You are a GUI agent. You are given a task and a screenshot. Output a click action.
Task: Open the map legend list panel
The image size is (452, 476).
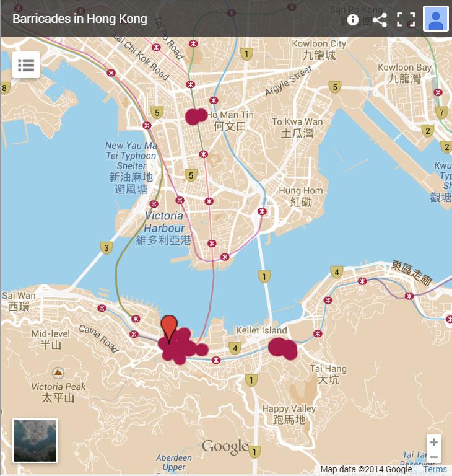(26, 65)
